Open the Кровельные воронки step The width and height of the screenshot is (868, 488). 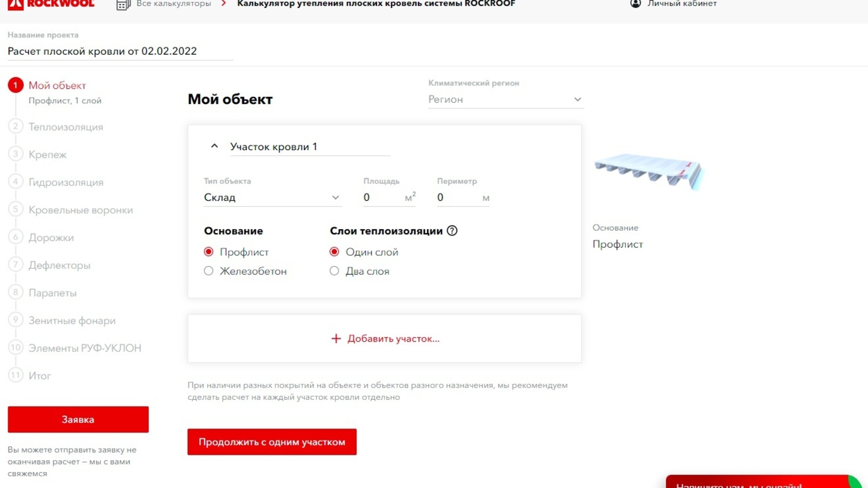[80, 210]
